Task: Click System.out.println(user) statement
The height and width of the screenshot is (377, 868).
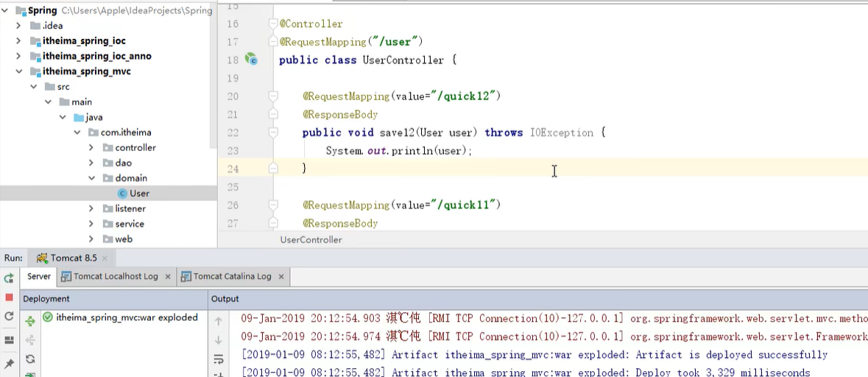Action: click(x=398, y=150)
